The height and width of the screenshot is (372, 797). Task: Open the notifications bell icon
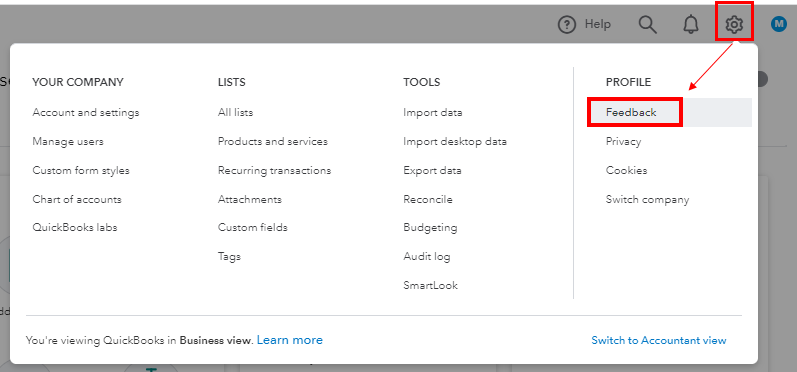(x=690, y=24)
